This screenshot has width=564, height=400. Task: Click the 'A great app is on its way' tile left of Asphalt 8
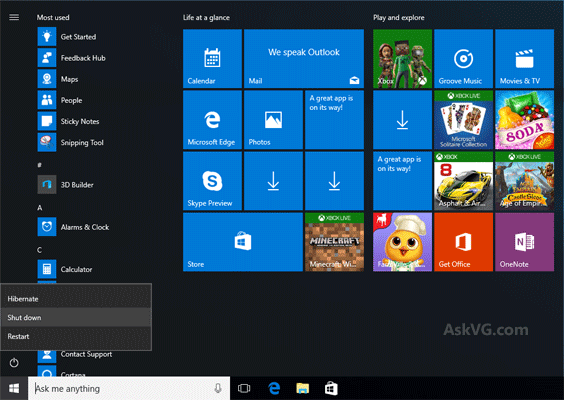point(402,181)
